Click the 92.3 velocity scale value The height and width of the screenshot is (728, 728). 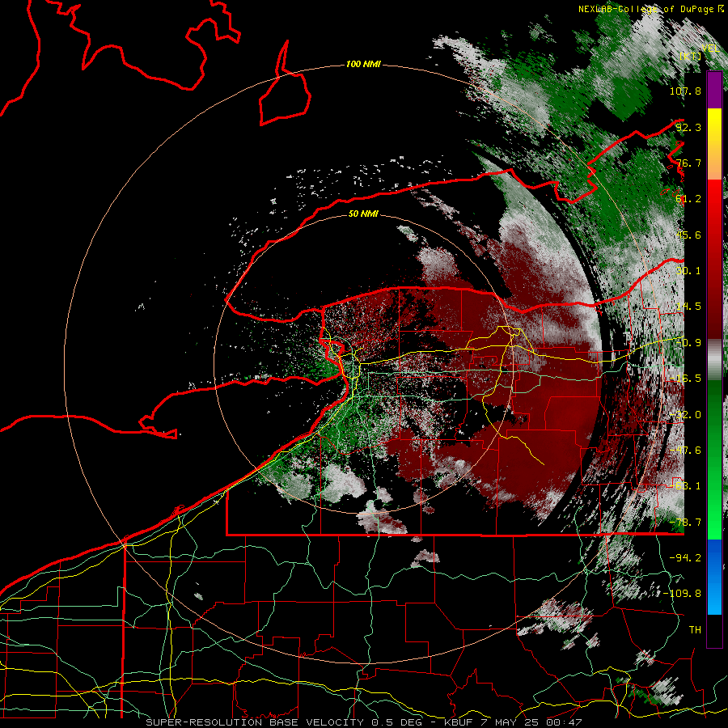(688, 127)
